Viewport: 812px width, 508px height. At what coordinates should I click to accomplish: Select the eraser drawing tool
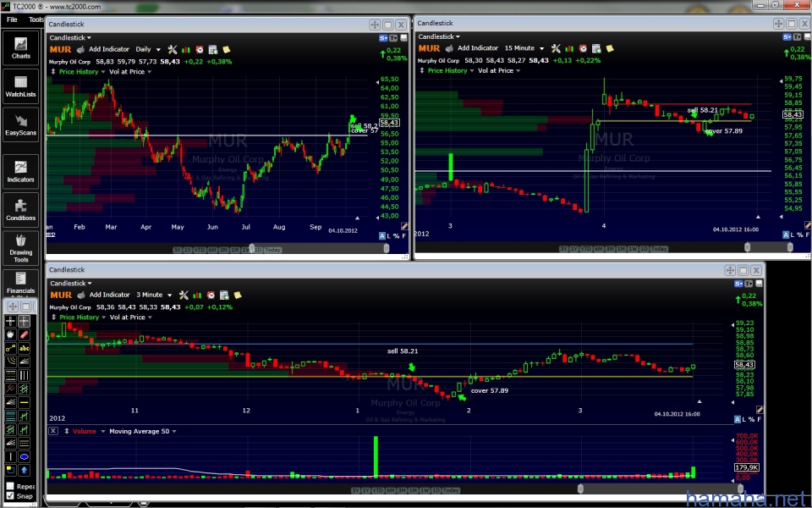tap(25, 335)
